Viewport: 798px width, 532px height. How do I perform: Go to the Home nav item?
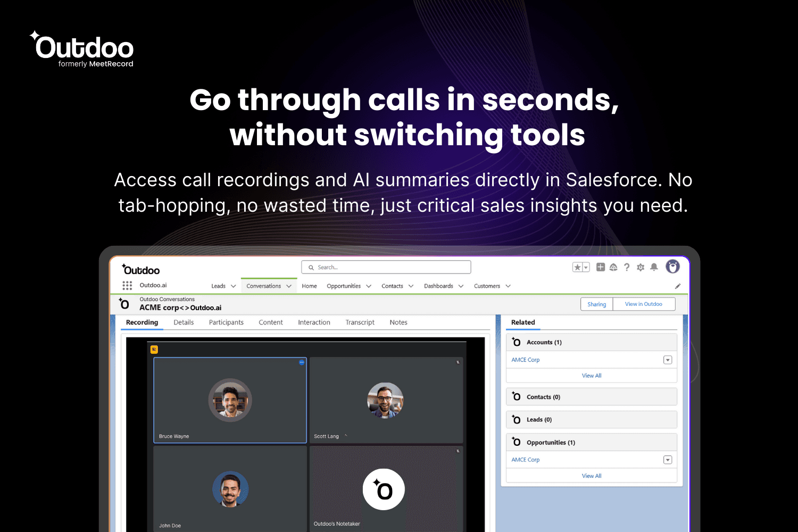click(x=309, y=286)
